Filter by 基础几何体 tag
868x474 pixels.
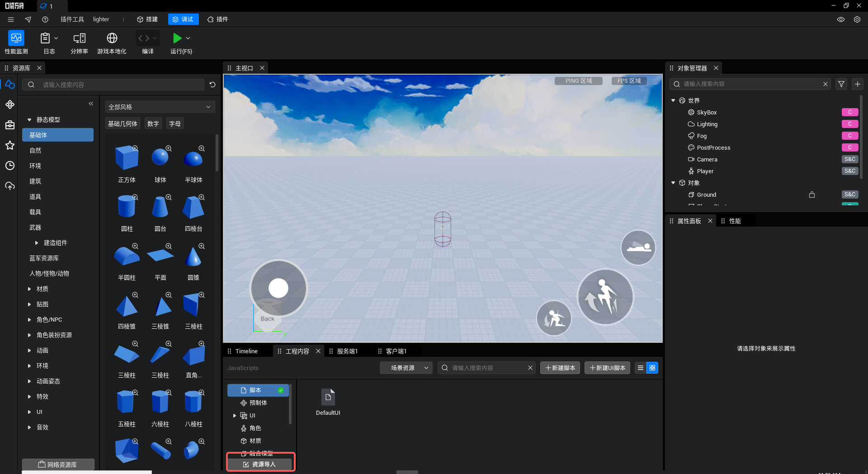pyautogui.click(x=123, y=124)
